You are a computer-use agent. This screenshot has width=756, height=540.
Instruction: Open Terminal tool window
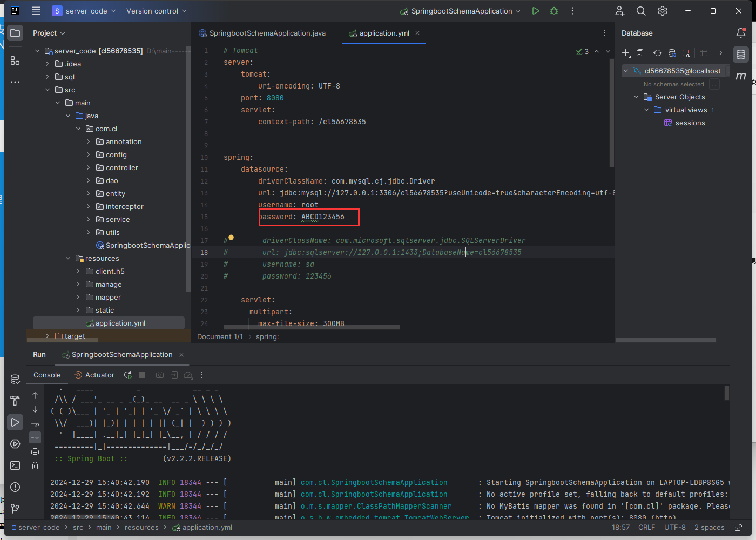coord(15,465)
